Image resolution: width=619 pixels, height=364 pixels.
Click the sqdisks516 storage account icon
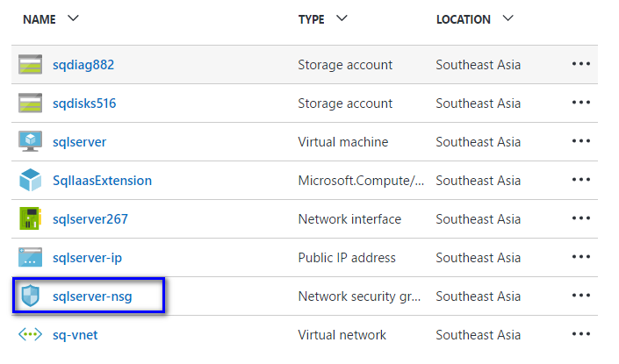(31, 103)
